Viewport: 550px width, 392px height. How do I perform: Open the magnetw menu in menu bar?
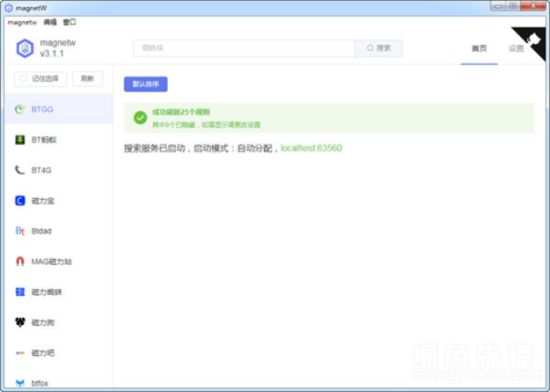click(22, 22)
